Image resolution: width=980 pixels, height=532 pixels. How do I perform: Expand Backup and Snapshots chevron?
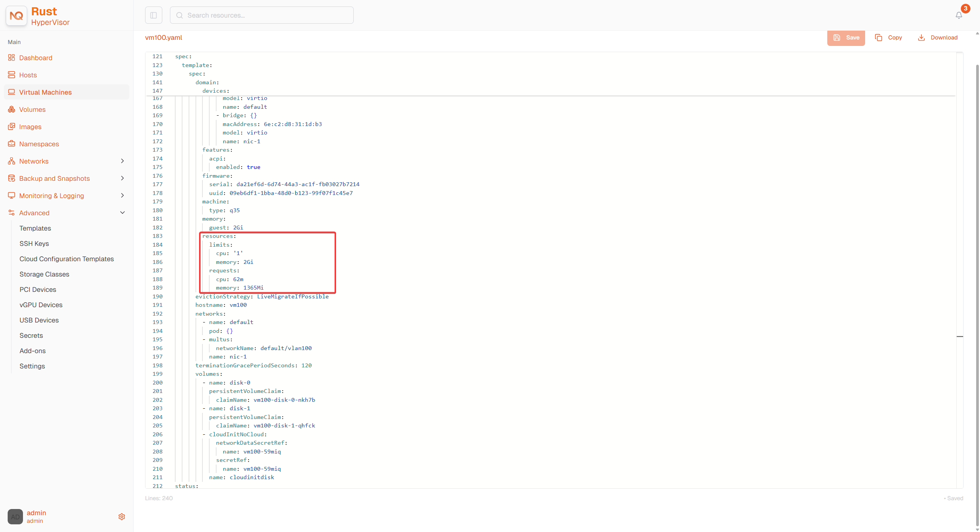point(122,178)
